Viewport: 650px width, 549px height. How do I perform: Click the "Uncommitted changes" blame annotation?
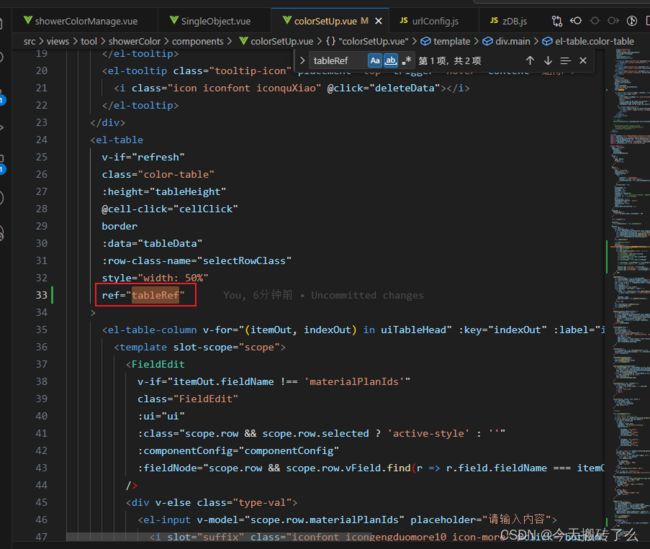click(367, 295)
